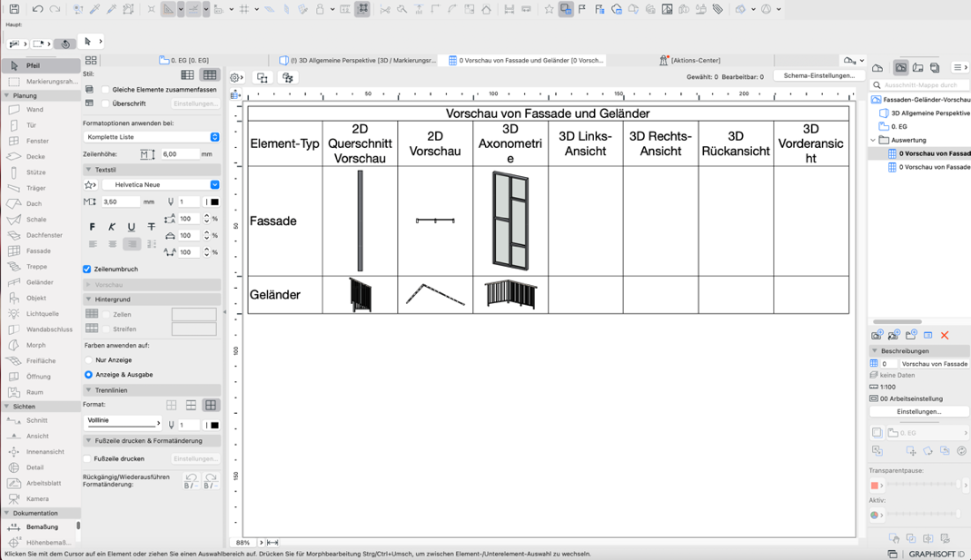
Task: Collapse the Textstil section
Action: tap(88, 170)
